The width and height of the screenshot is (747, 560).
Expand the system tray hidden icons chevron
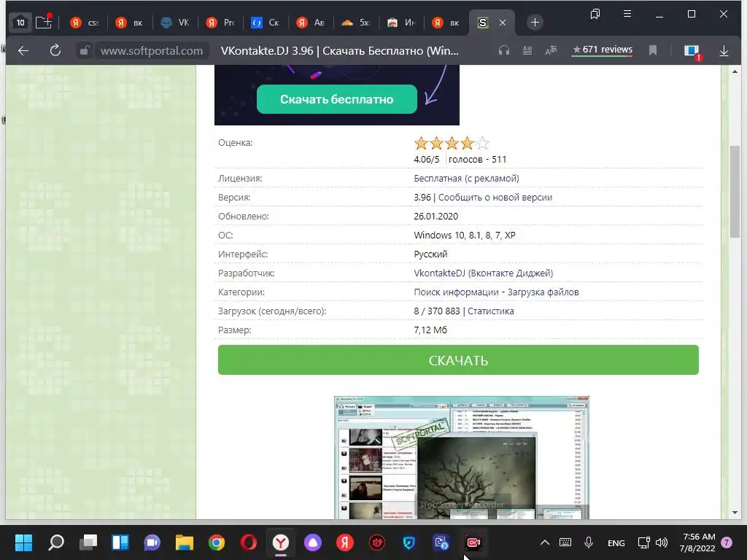pos(544,542)
